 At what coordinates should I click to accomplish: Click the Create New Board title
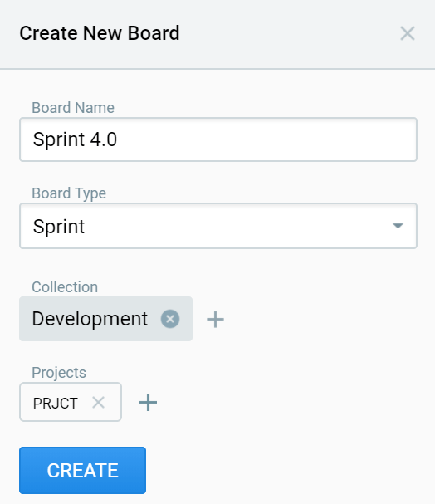point(100,33)
